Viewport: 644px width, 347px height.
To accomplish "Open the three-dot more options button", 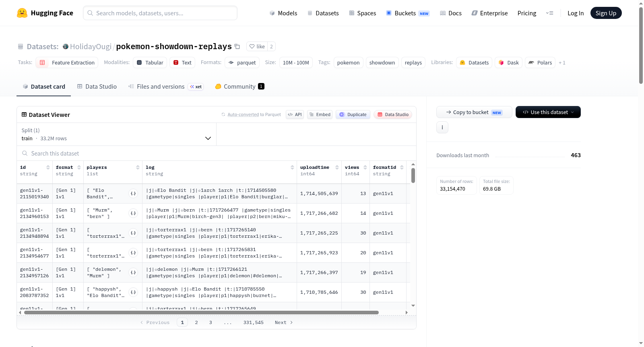I will [x=442, y=127].
